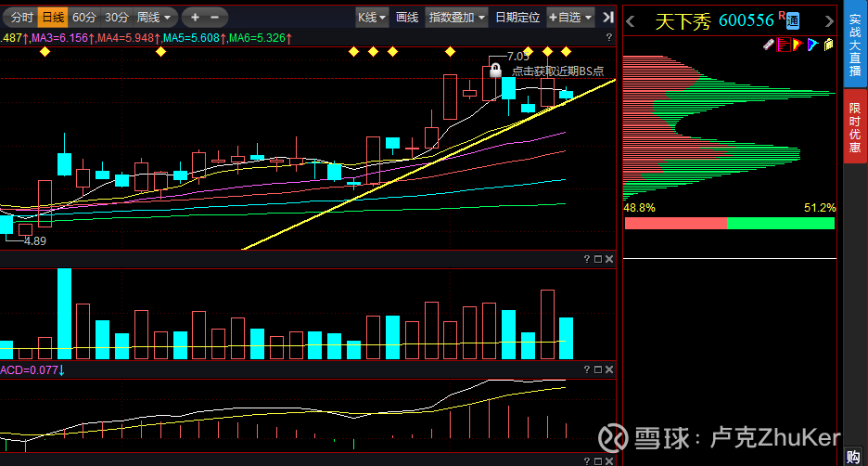Select the ruler measuring tool icon
The image size is (868, 466).
pyautogui.click(x=769, y=44)
